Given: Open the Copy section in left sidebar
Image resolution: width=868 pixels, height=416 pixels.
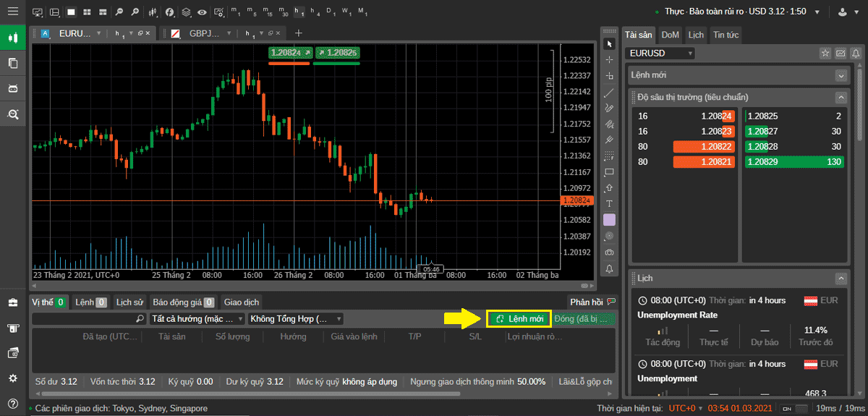Looking at the screenshot, I should (12, 63).
